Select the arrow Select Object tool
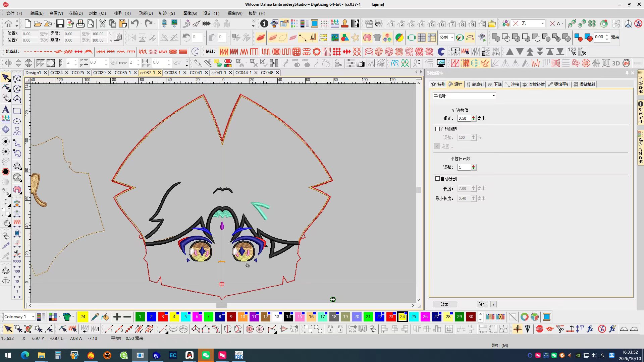 point(6,78)
